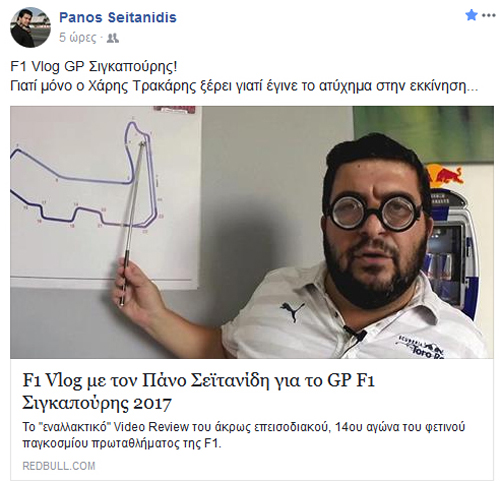
Task: Click the round black glasses in the image
Action: (x=373, y=213)
